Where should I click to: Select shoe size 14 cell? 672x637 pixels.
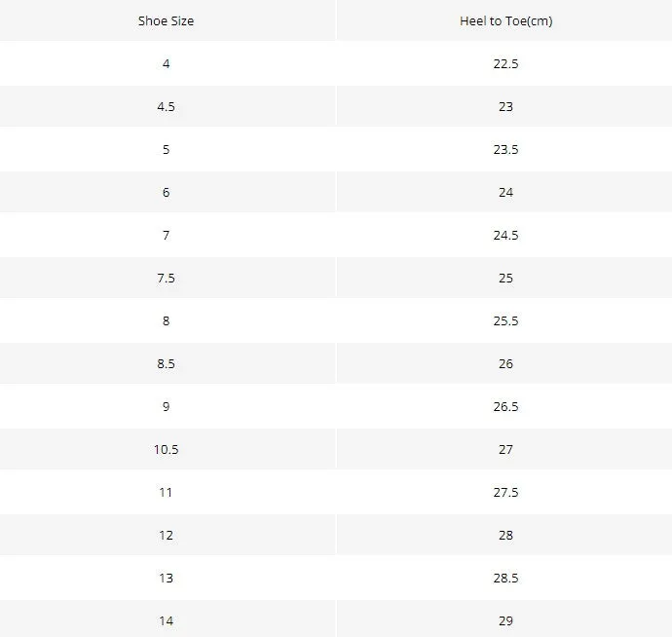click(x=166, y=621)
